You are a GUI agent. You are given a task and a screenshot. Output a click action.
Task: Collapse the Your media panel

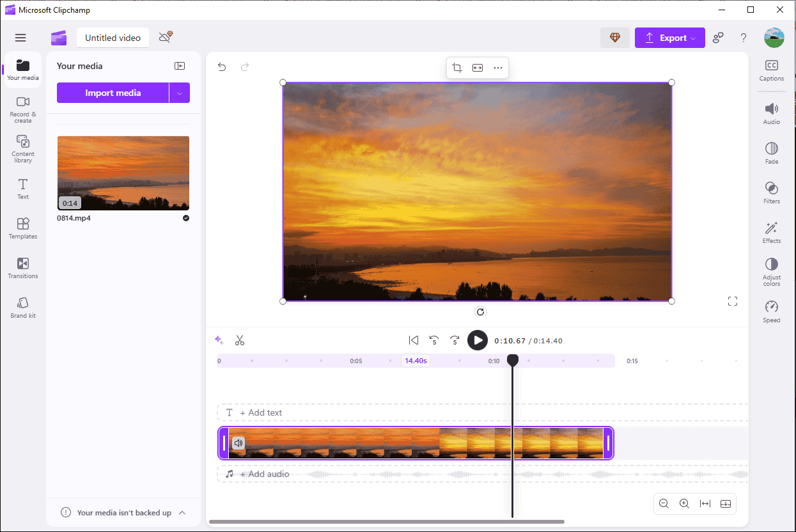tap(180, 66)
